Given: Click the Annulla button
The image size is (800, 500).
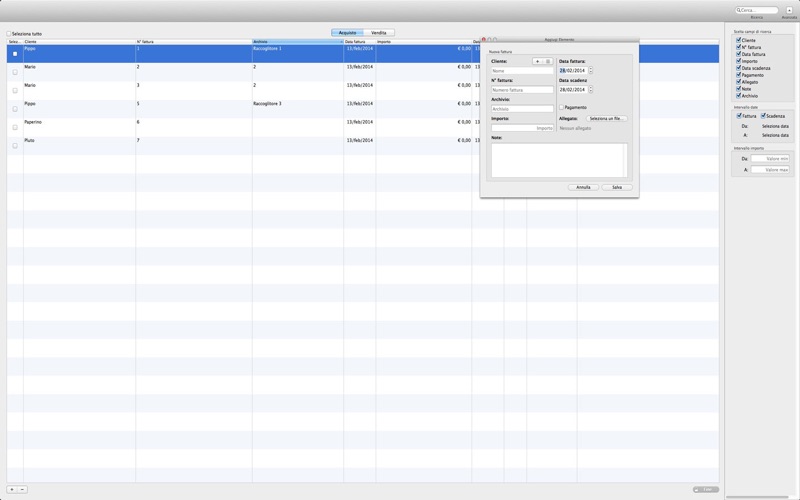Looking at the screenshot, I should pos(583,187).
